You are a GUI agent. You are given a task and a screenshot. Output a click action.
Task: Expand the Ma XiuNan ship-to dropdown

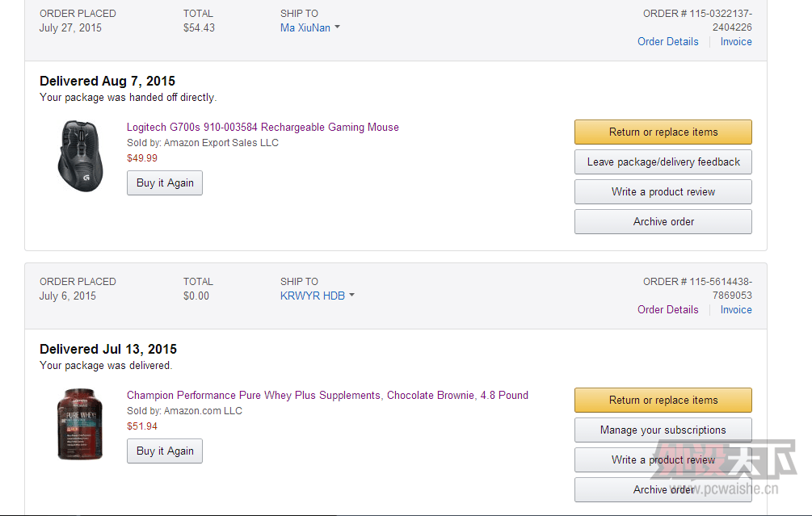coord(309,27)
